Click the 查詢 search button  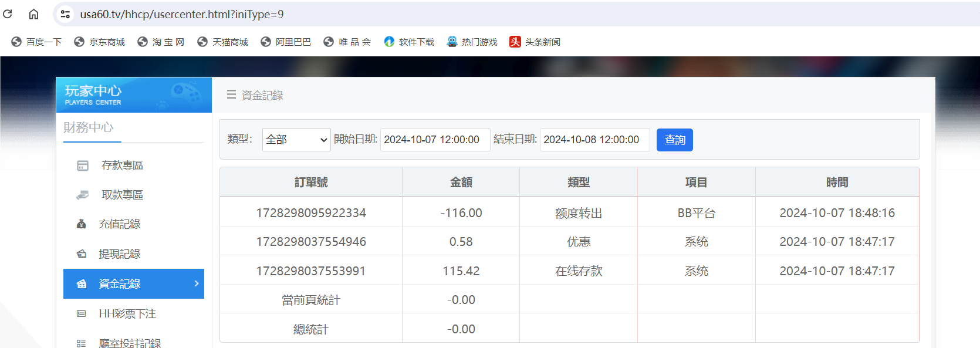click(x=674, y=140)
